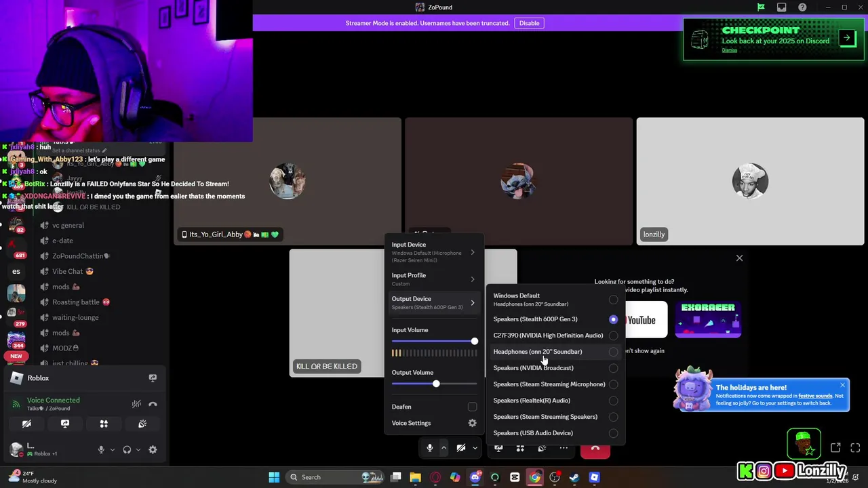Dismiss the Checkpoint 2025 banner
Viewport: 868px width, 488px height.
(729, 50)
